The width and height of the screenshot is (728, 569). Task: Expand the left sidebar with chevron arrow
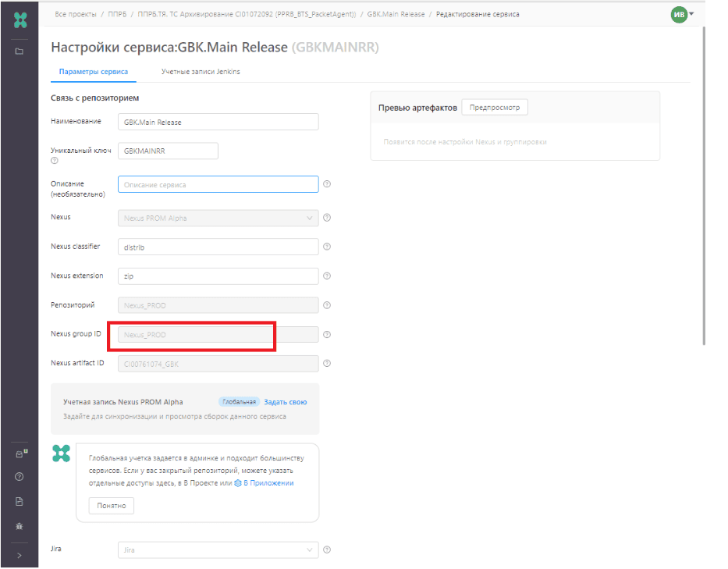pyautogui.click(x=20, y=555)
